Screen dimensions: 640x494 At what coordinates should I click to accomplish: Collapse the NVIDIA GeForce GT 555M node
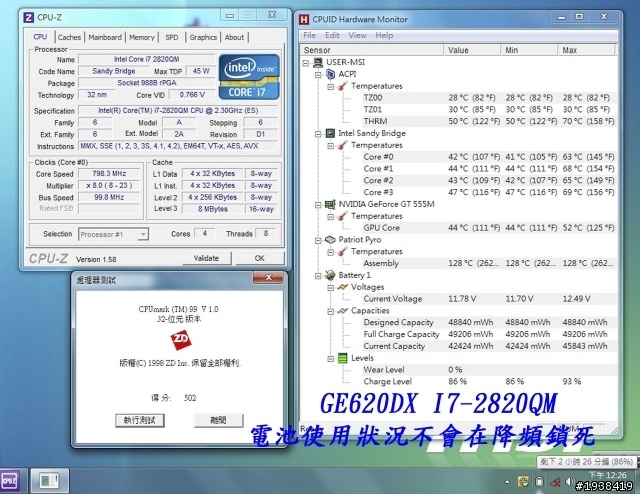(x=318, y=205)
